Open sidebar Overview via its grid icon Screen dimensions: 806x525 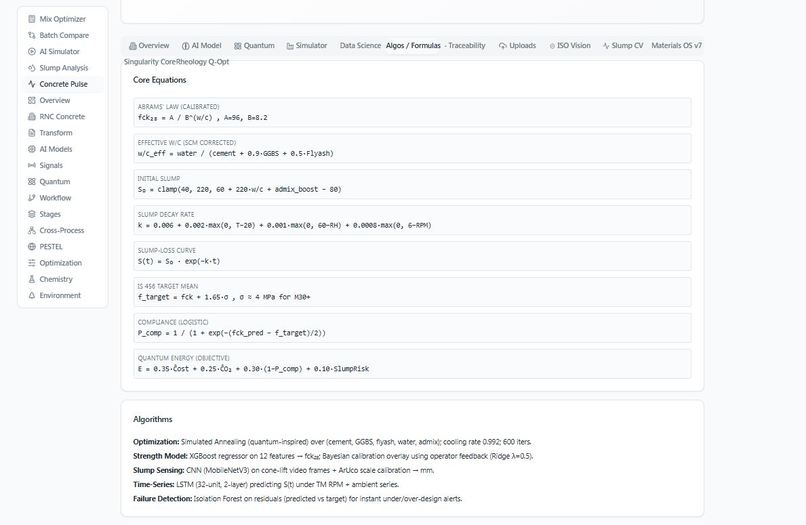[32, 100]
